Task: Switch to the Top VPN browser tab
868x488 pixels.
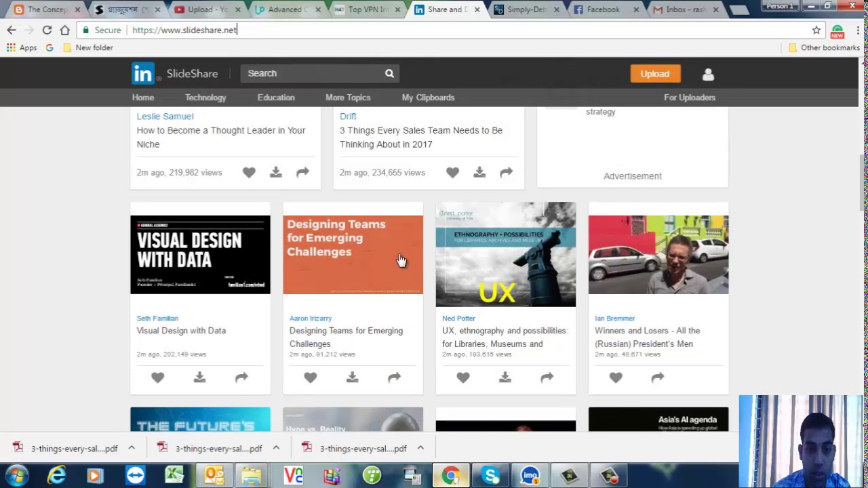Action: click(x=368, y=9)
